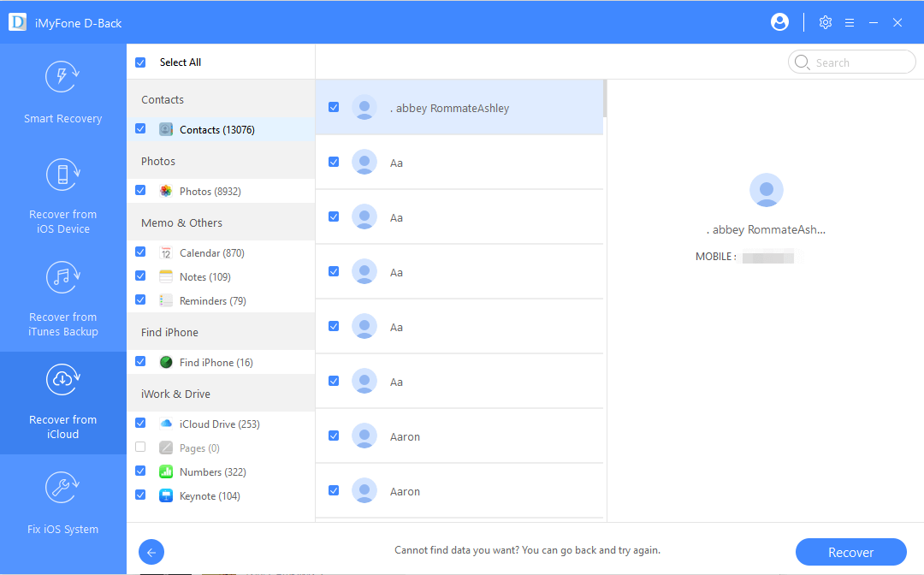Select the Find iPhone (16) category row

point(221,362)
